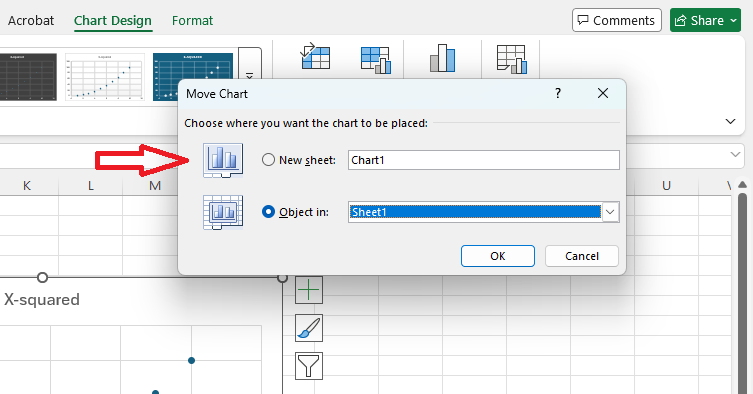Screen dimensions: 753x394
Task: Apply the white gridded chart style thumbnail
Action: tap(105, 77)
